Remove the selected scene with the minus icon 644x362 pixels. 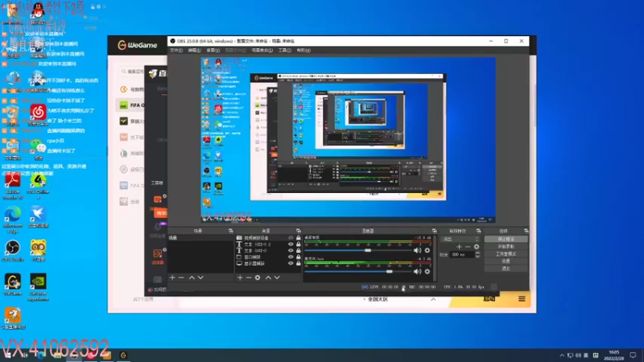click(181, 278)
